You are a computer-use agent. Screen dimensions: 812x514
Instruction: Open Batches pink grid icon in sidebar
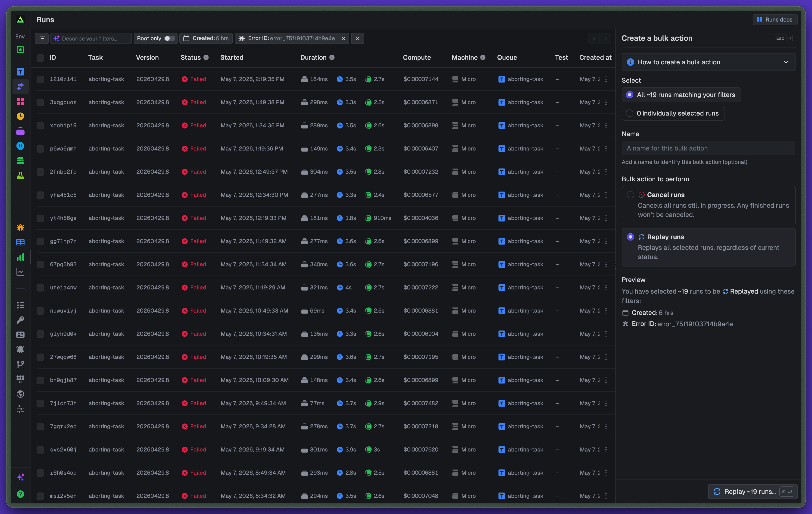[20, 101]
